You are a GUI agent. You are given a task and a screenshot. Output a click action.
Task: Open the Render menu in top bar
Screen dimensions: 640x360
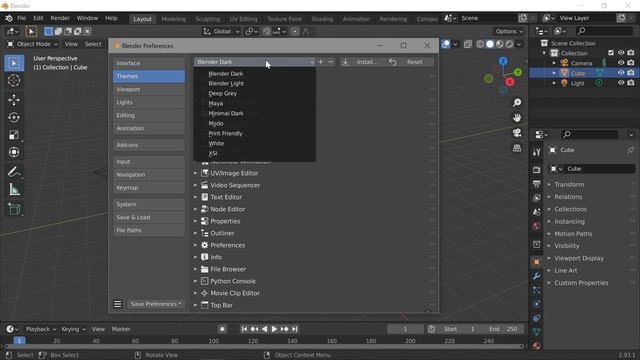(x=60, y=18)
